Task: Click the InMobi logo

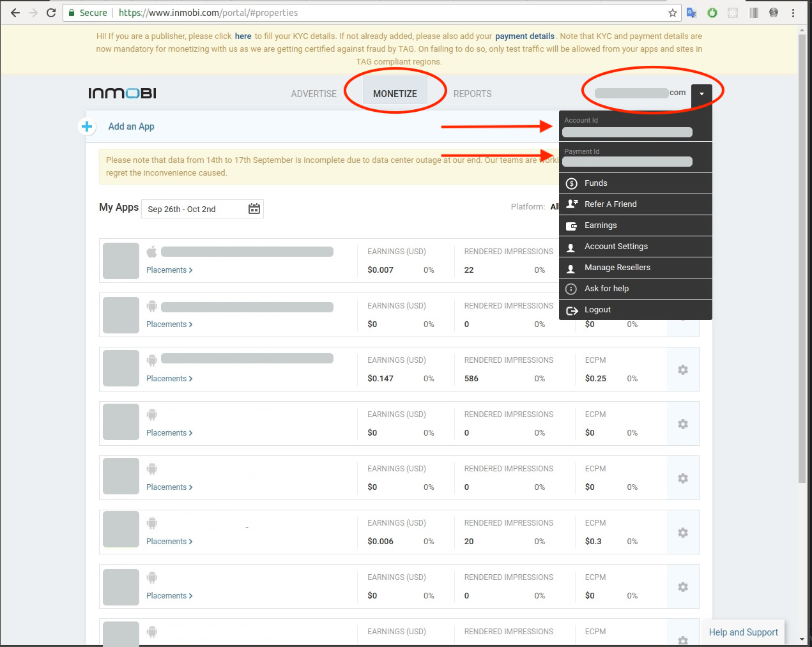Action: (x=122, y=93)
